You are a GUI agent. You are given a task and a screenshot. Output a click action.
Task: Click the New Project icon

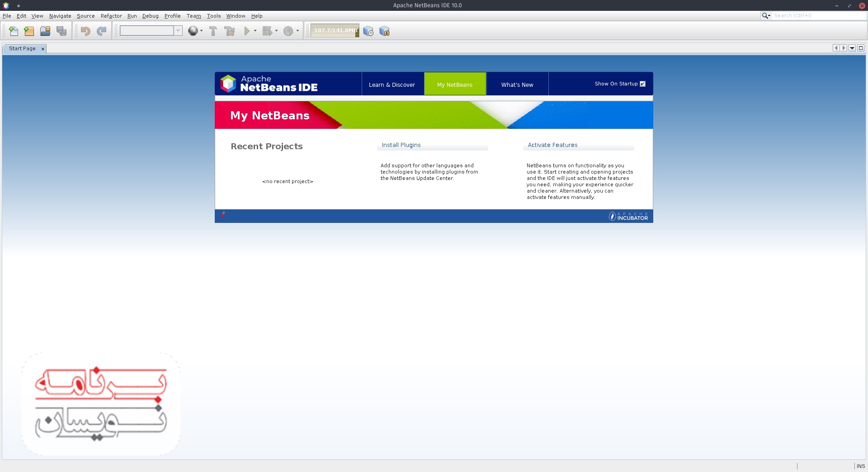pyautogui.click(x=29, y=31)
